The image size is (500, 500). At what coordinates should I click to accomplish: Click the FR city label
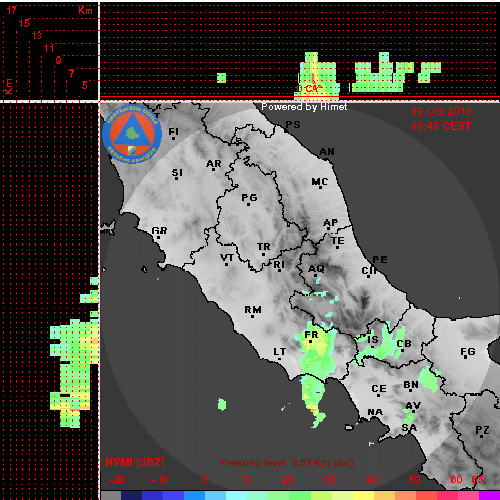(x=312, y=335)
